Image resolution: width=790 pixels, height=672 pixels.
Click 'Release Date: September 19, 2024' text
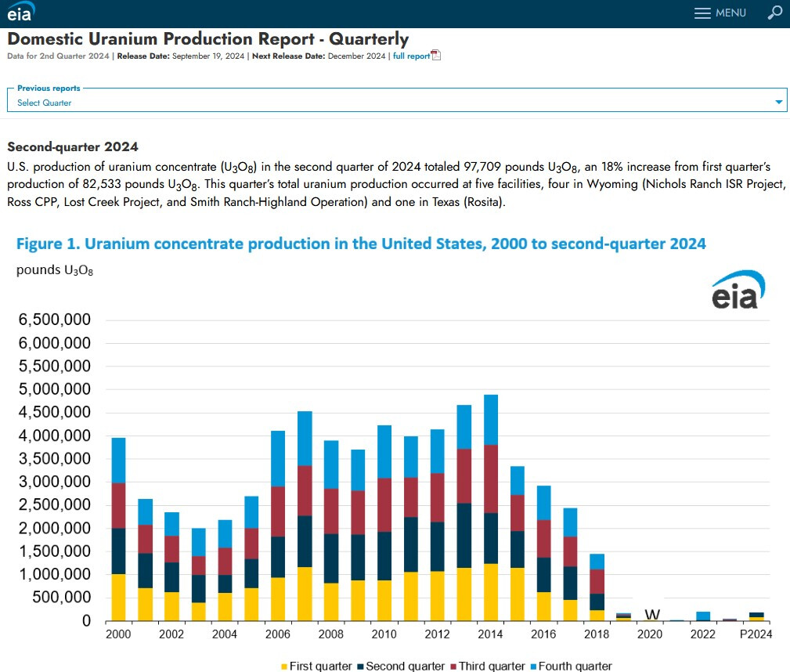tap(180, 56)
